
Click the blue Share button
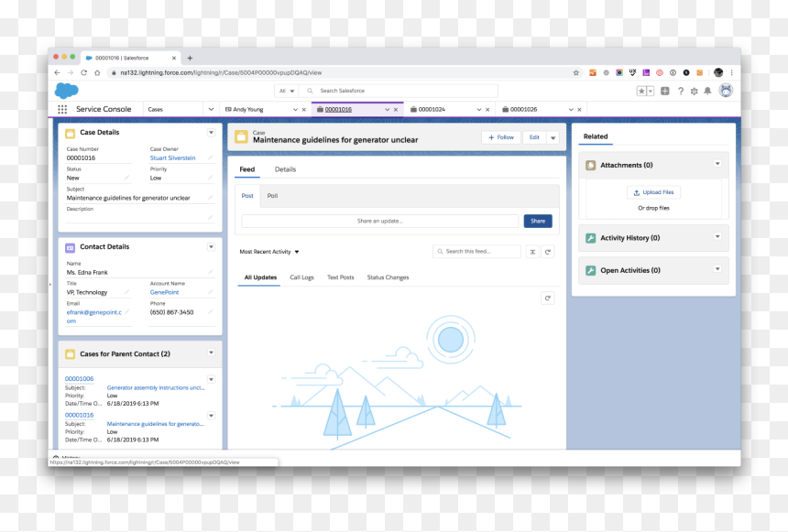(538, 221)
